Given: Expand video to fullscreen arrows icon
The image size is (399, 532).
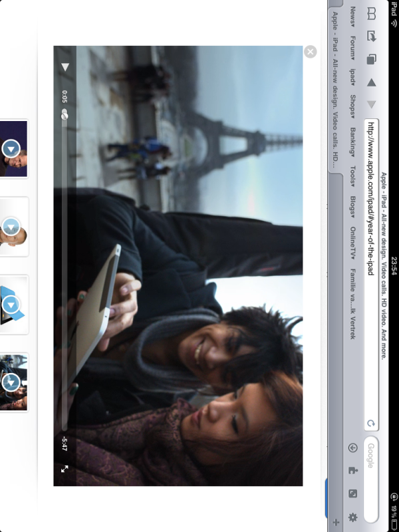Looking at the screenshot, I should click(x=65, y=469).
